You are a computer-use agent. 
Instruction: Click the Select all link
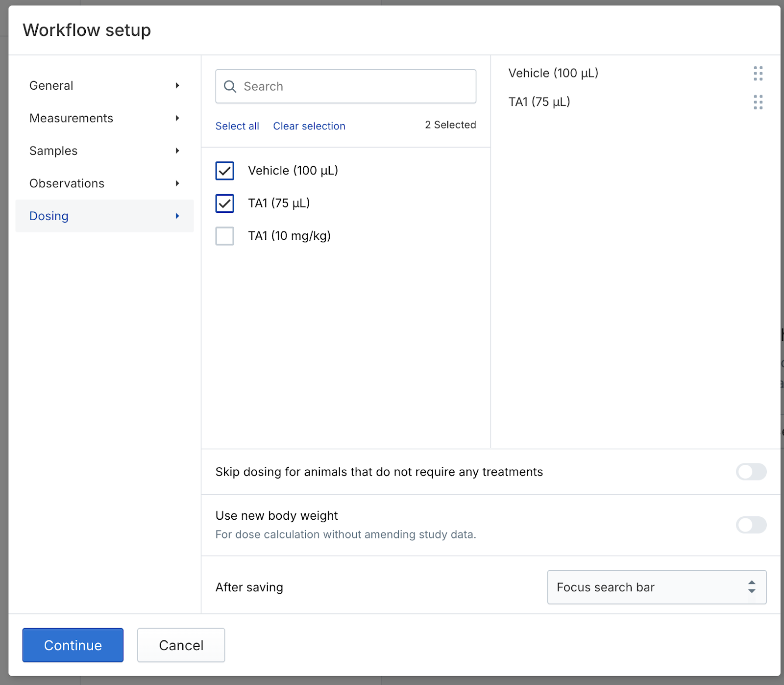(x=237, y=126)
